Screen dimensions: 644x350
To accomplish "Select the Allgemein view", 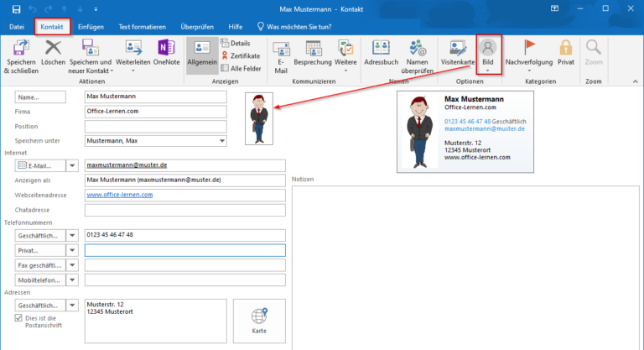I will (x=202, y=55).
